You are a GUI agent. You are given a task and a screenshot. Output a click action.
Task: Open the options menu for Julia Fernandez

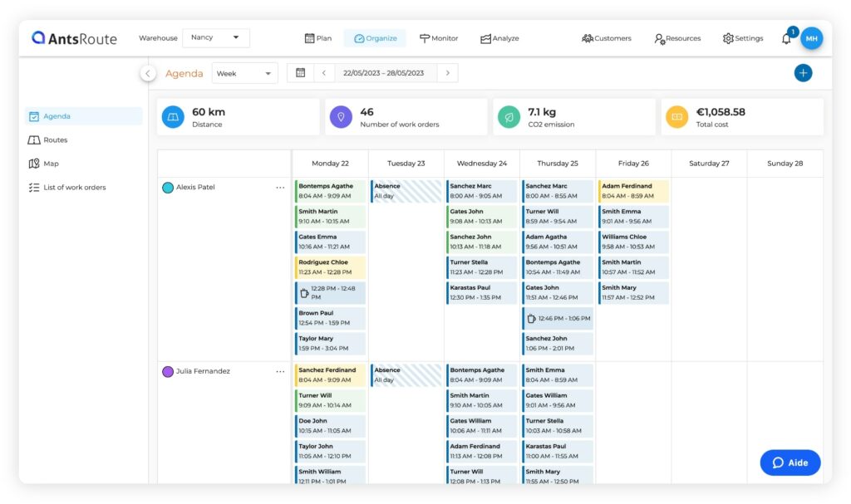click(281, 371)
